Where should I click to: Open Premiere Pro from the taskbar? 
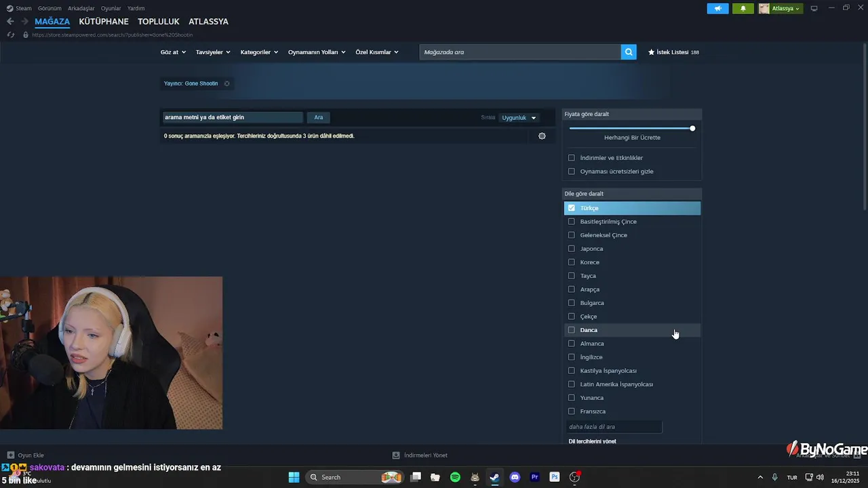pyautogui.click(x=534, y=477)
